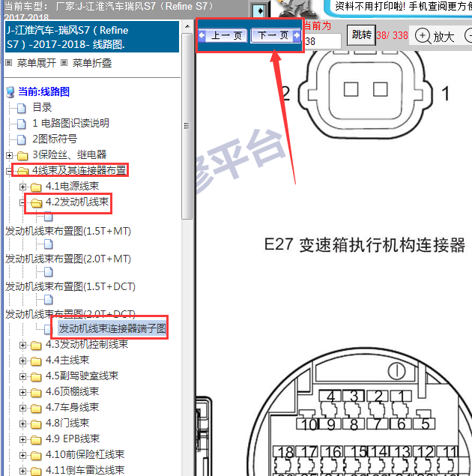Viewport: 472px width, 476px height.
Task: Click the 菜单折叠 list icon
Action: pos(64,63)
